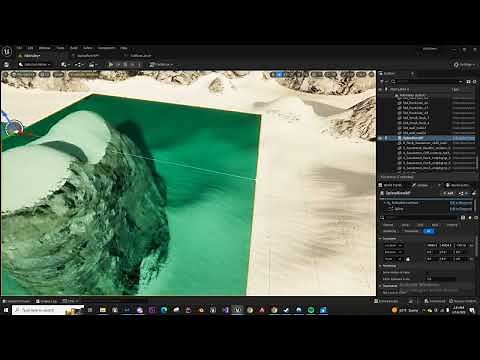Open File Explorer from the taskbar

pos(103,310)
